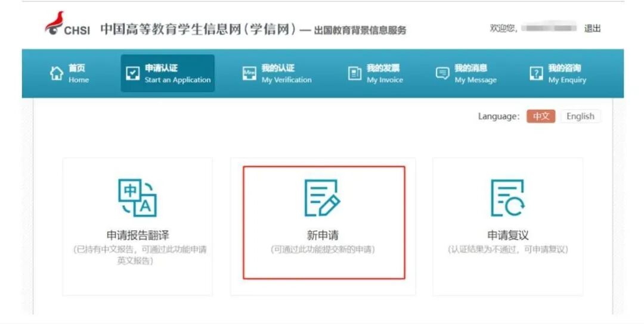Click the 申请复议 refresh document icon
The image size is (644, 324).
pos(507,198)
